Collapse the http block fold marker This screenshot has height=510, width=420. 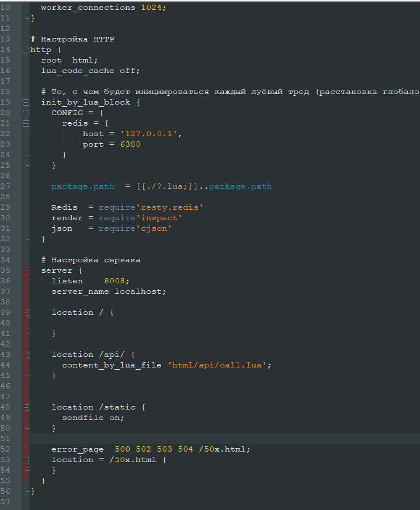pos(26,50)
